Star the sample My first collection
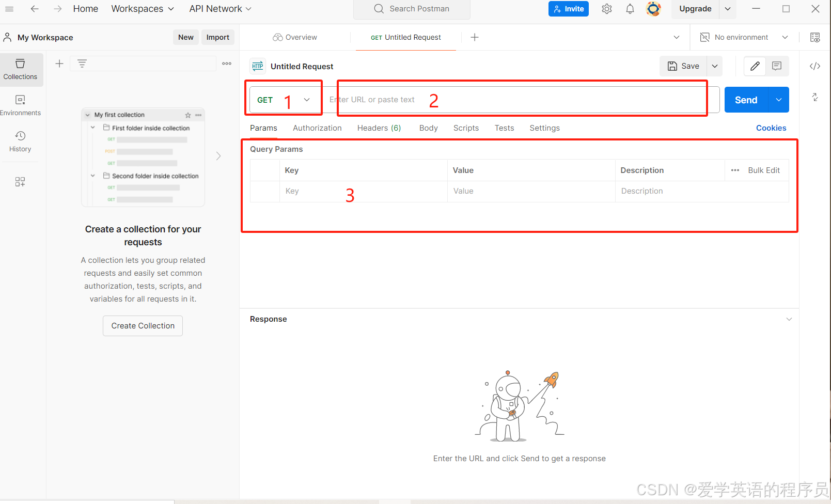 coord(188,115)
